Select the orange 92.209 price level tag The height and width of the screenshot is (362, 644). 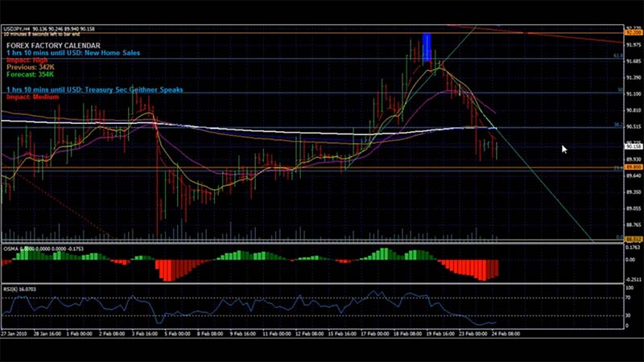pyautogui.click(x=634, y=32)
